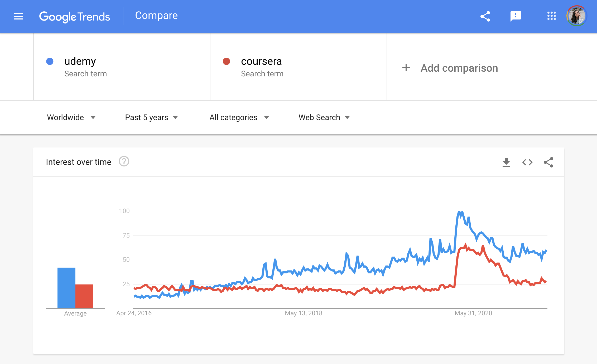
Task: Click the Google Trends logo
Action: click(x=74, y=17)
